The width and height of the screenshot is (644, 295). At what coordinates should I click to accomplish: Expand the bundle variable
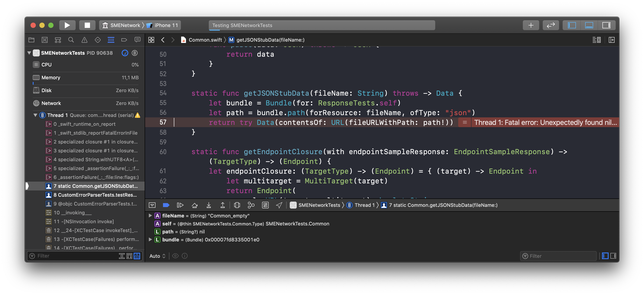point(150,239)
